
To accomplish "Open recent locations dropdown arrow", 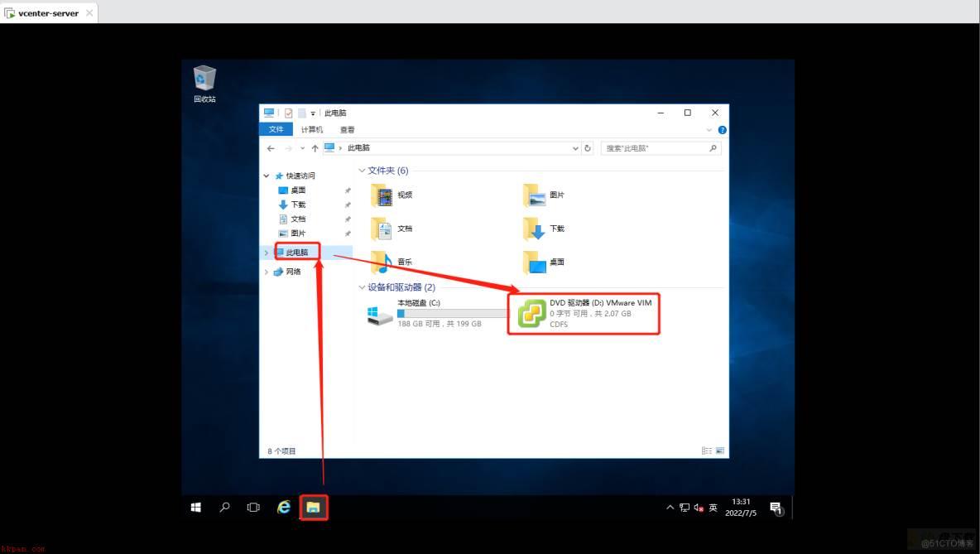I will [302, 148].
